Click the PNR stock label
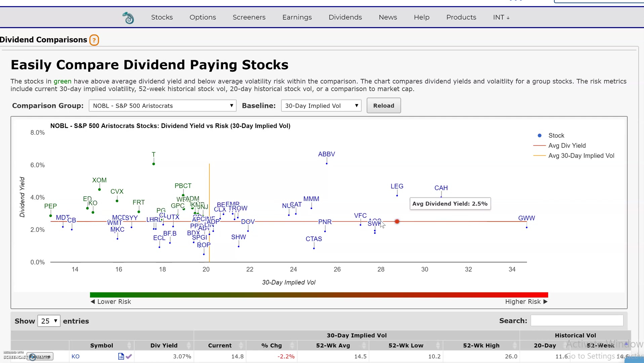The height and width of the screenshot is (363, 644). click(x=325, y=222)
